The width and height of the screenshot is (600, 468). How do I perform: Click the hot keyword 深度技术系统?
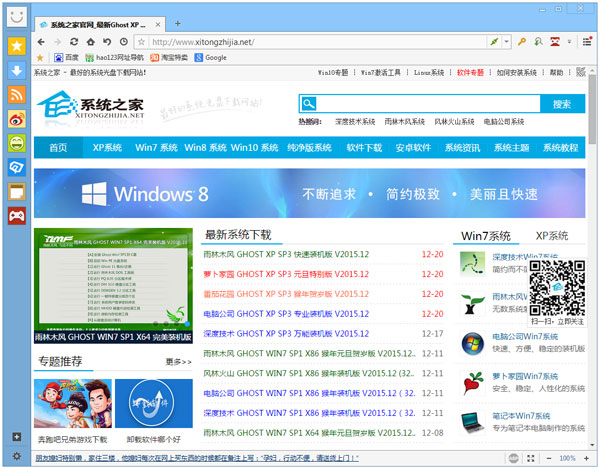click(355, 122)
